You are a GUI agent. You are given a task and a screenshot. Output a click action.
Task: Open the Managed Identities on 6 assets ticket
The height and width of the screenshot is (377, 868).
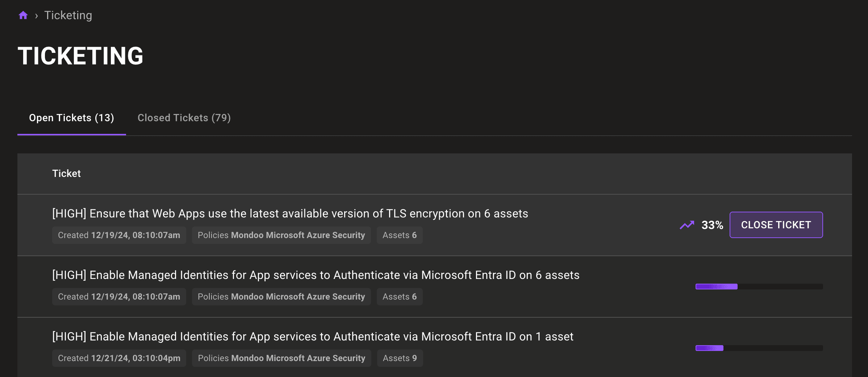[316, 275]
